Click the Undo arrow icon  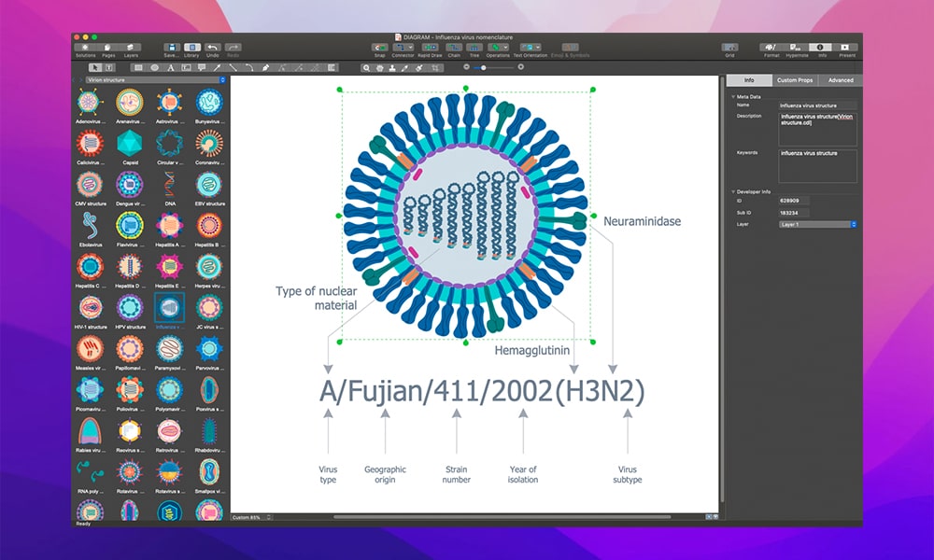[x=212, y=47]
